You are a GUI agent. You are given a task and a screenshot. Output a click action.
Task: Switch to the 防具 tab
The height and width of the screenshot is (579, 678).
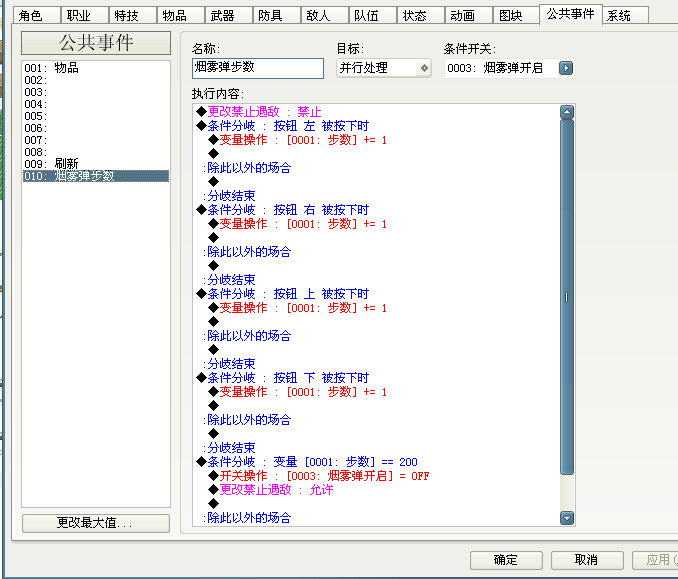pos(277,16)
